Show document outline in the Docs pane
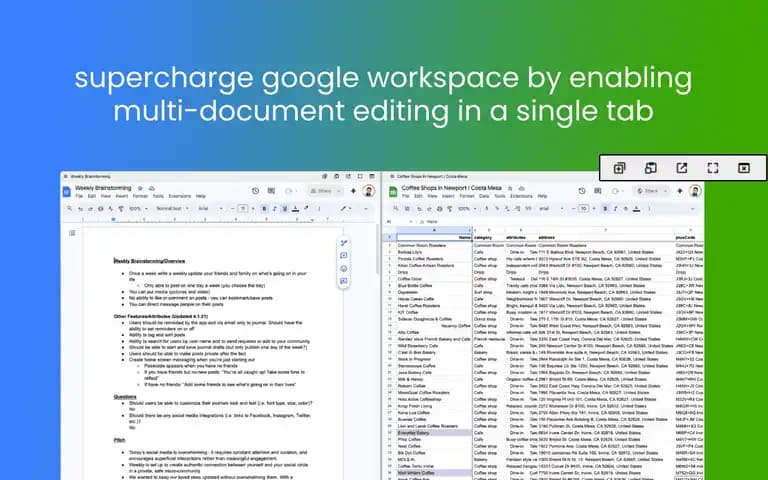768x480 pixels. (x=72, y=233)
